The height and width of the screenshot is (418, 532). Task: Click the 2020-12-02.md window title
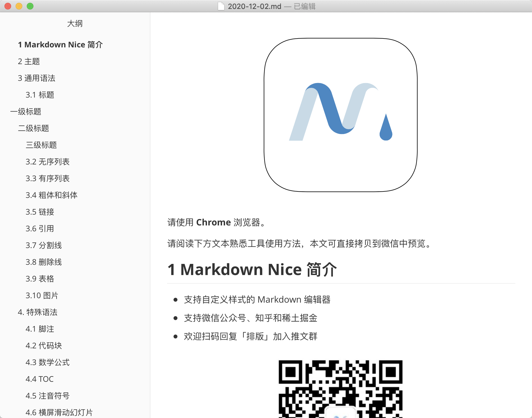(255, 6)
